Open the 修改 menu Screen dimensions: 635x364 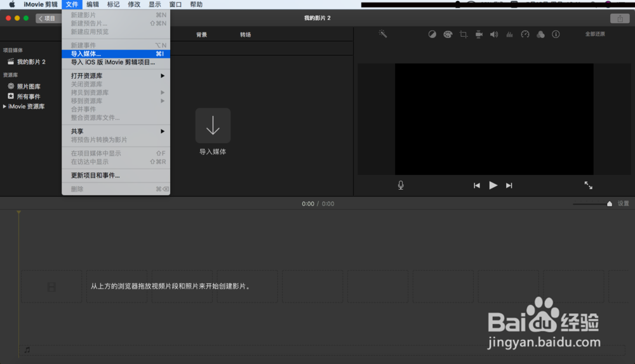[134, 4]
